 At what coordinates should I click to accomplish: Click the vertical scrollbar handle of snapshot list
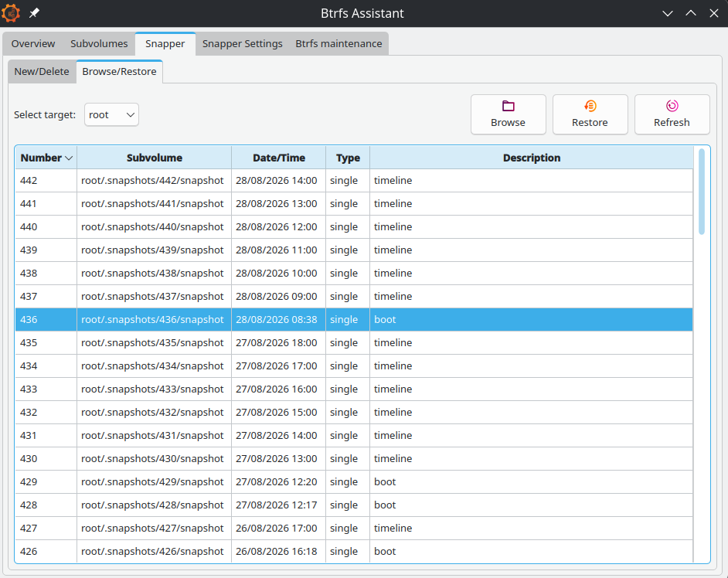[702, 192]
